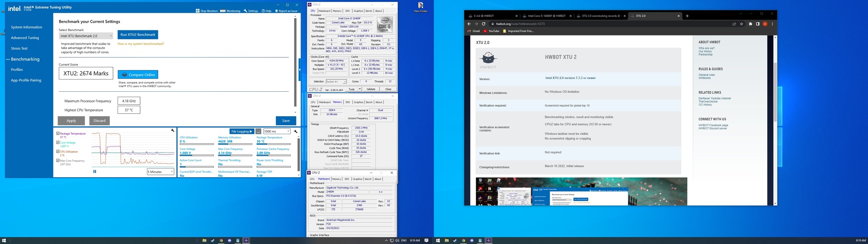Click Stop Monitors icon in XTU toolbar
The height and width of the screenshot is (244, 868).
point(198,11)
